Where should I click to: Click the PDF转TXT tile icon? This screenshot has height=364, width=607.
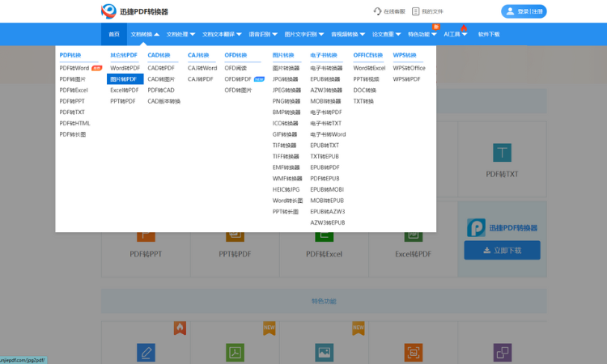502,153
